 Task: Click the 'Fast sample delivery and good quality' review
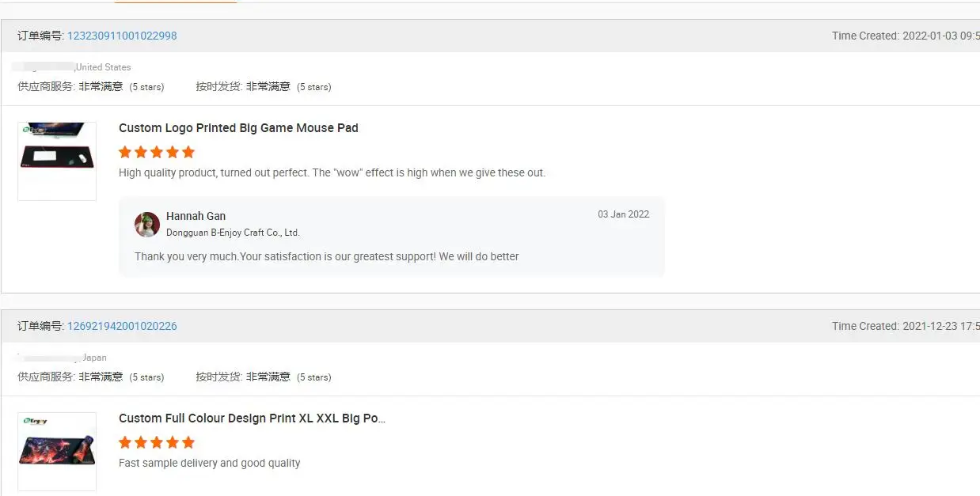(209, 463)
